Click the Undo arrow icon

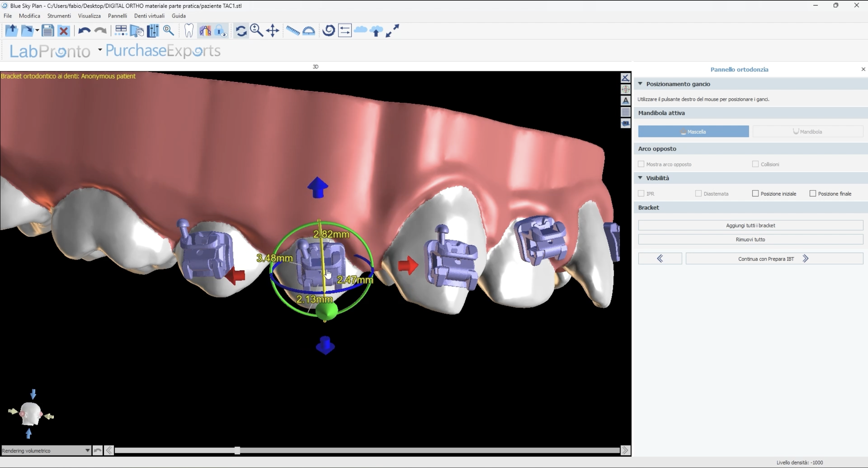pos(84,31)
